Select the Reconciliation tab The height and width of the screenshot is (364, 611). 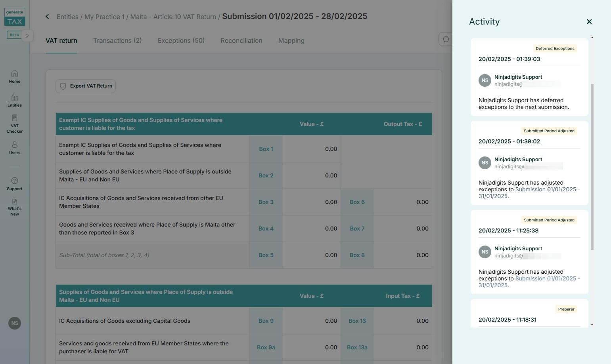coord(241,41)
